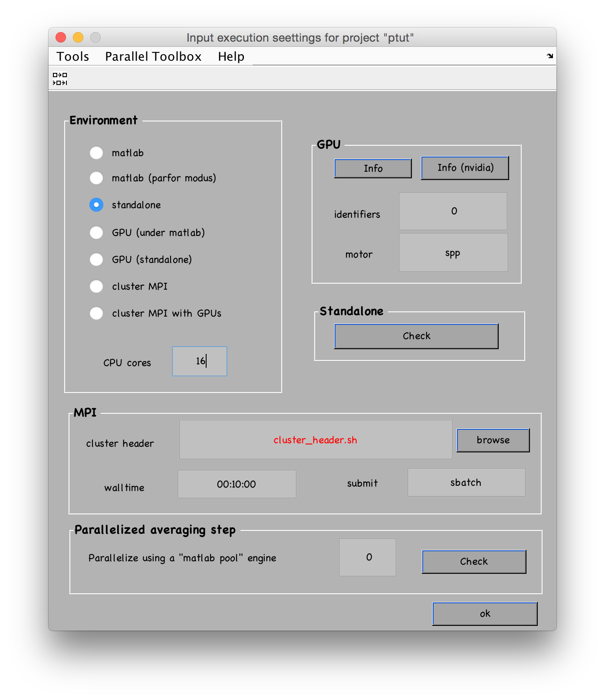Select GPU (standalone) radio button

point(96,259)
